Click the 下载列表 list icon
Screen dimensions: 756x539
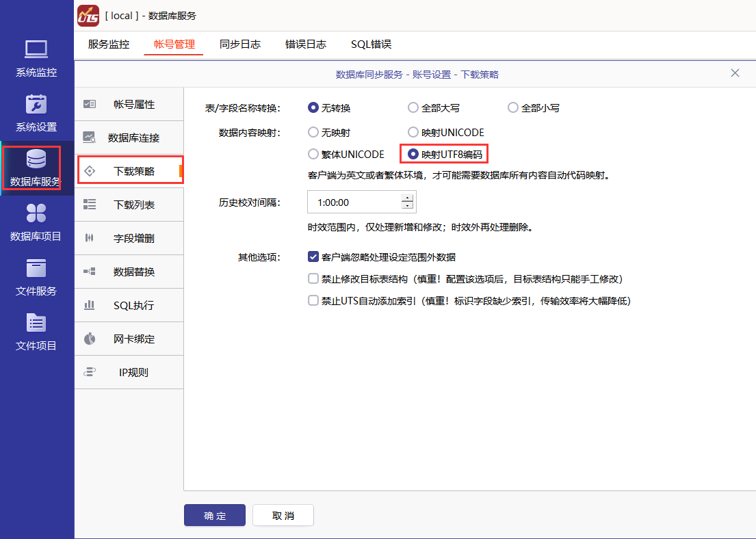tap(89, 205)
